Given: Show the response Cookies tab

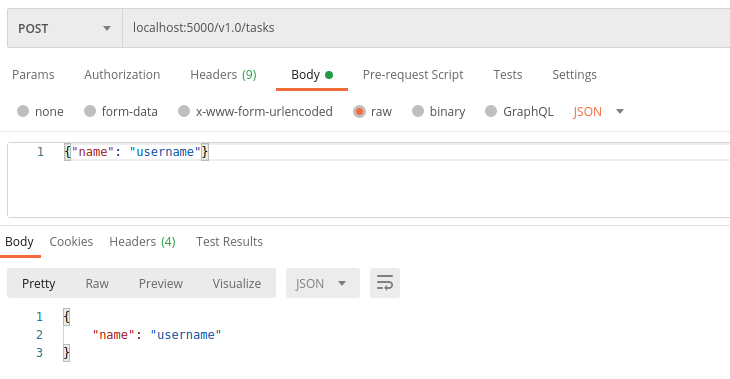Looking at the screenshot, I should point(71,242).
